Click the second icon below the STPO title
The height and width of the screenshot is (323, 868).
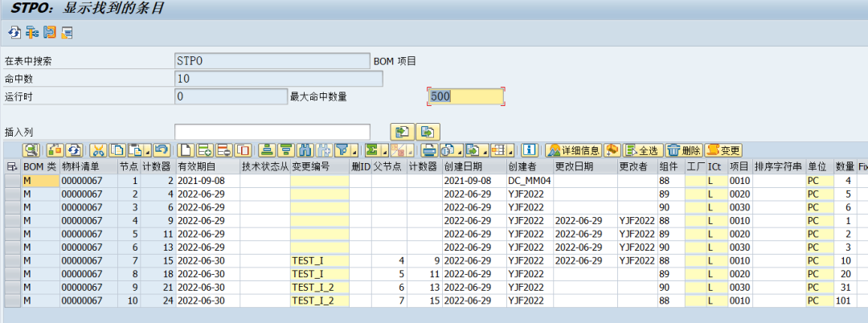coord(32,32)
